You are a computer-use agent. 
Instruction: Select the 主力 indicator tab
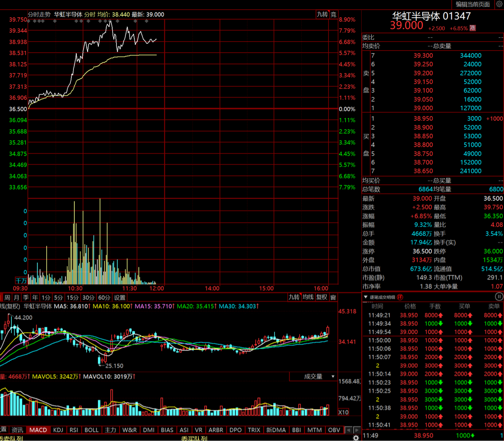pos(110,430)
